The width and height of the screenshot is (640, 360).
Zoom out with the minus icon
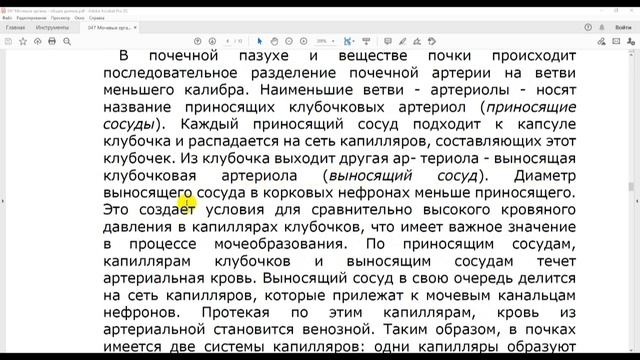point(289,41)
